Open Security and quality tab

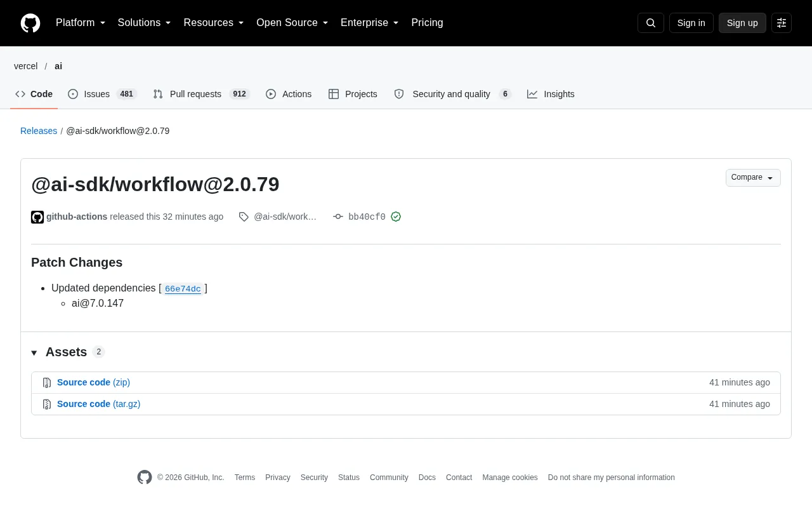pyautogui.click(x=452, y=94)
